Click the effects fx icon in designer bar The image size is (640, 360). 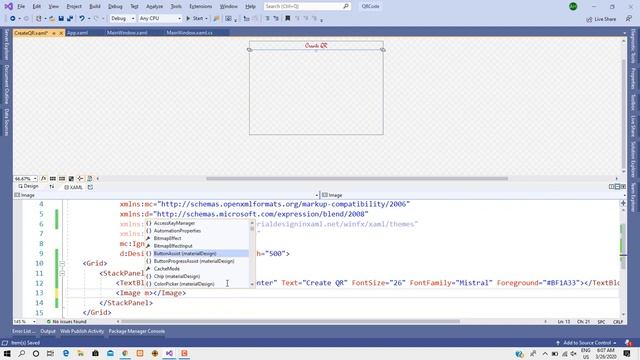[x=44, y=178]
